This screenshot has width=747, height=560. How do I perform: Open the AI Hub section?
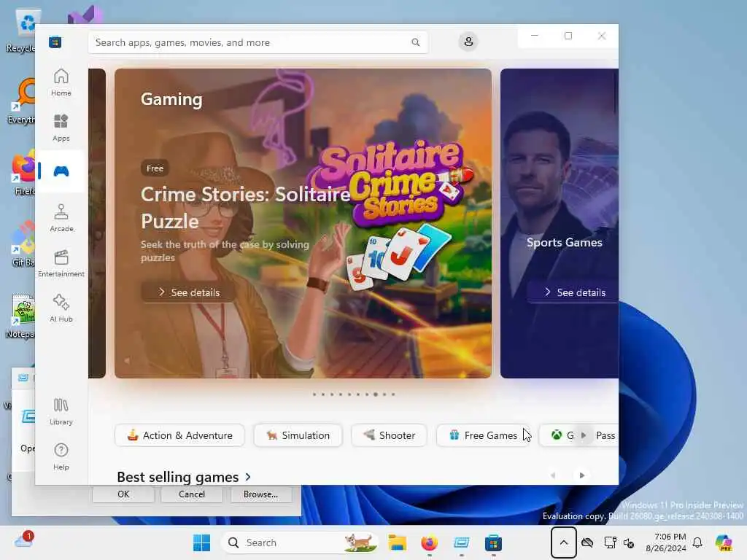click(61, 308)
